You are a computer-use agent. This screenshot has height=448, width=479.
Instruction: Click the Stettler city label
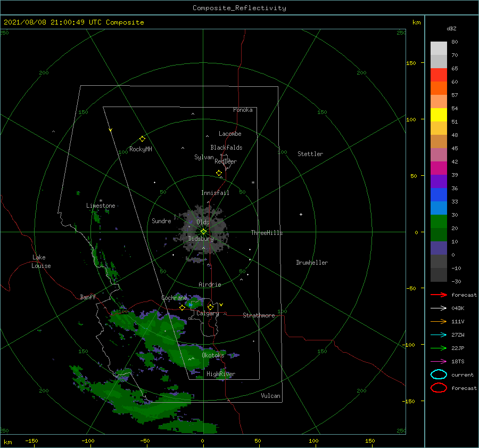tap(310, 154)
